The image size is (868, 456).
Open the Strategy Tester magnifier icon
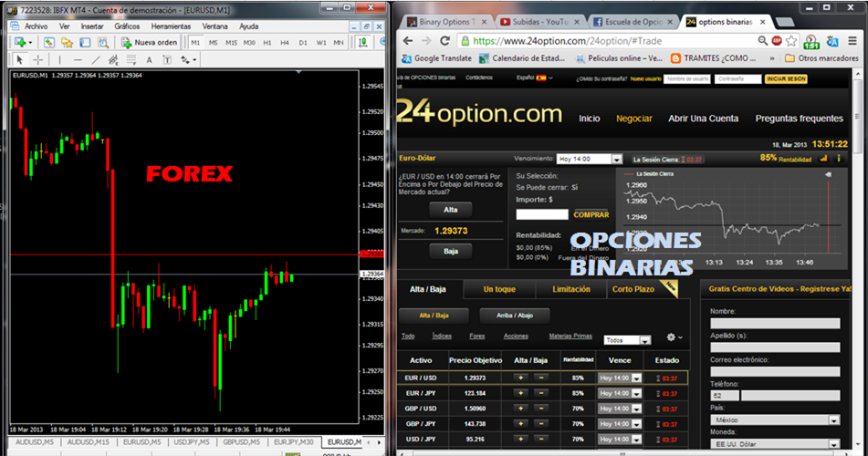[x=103, y=42]
